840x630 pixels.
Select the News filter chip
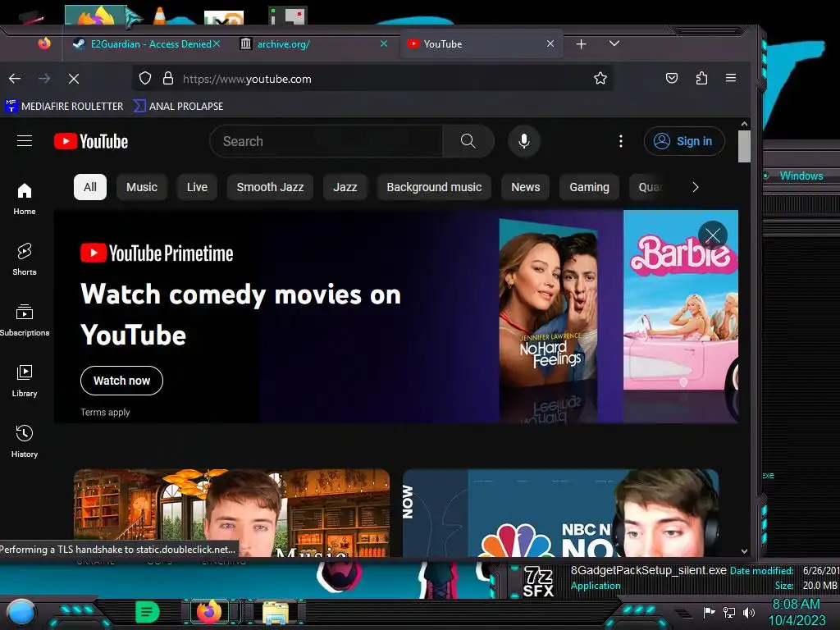pyautogui.click(x=526, y=187)
